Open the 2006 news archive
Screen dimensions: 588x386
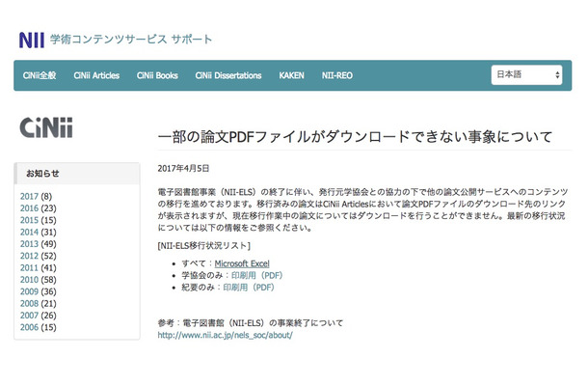point(29,326)
